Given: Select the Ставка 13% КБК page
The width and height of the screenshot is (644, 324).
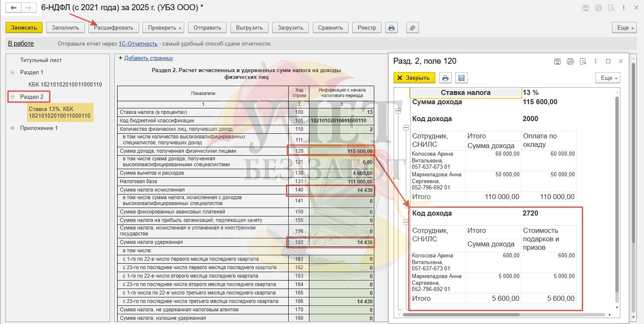Looking at the screenshot, I should (x=59, y=113).
